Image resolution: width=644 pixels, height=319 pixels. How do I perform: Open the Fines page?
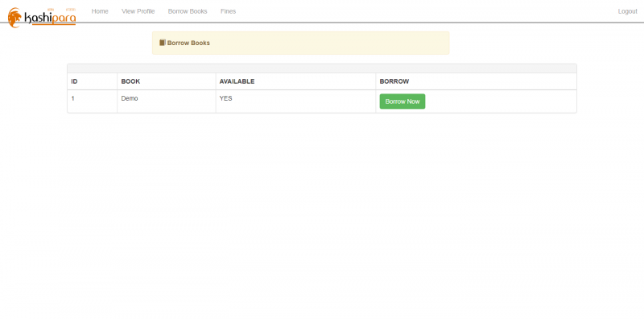(x=228, y=11)
